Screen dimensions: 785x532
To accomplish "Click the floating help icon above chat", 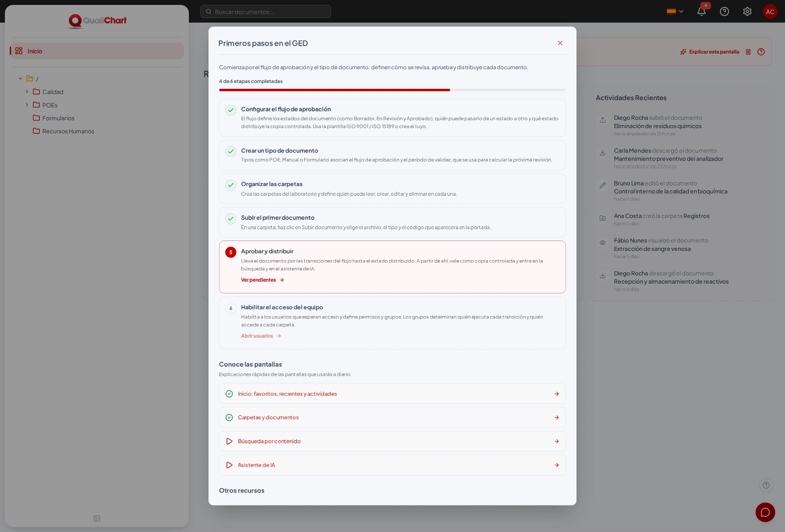I will pyautogui.click(x=766, y=485).
